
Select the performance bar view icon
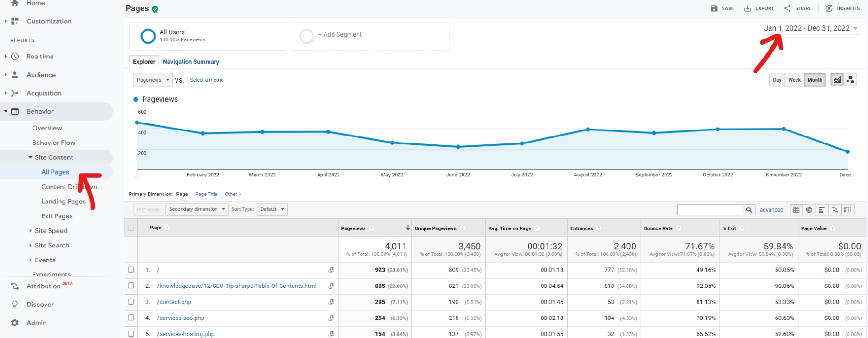tap(822, 210)
